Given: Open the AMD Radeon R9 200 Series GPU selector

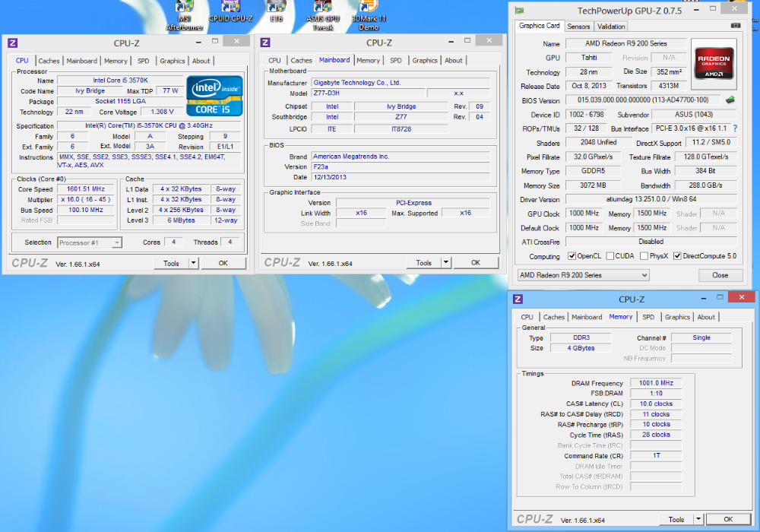Looking at the screenshot, I should 584,275.
